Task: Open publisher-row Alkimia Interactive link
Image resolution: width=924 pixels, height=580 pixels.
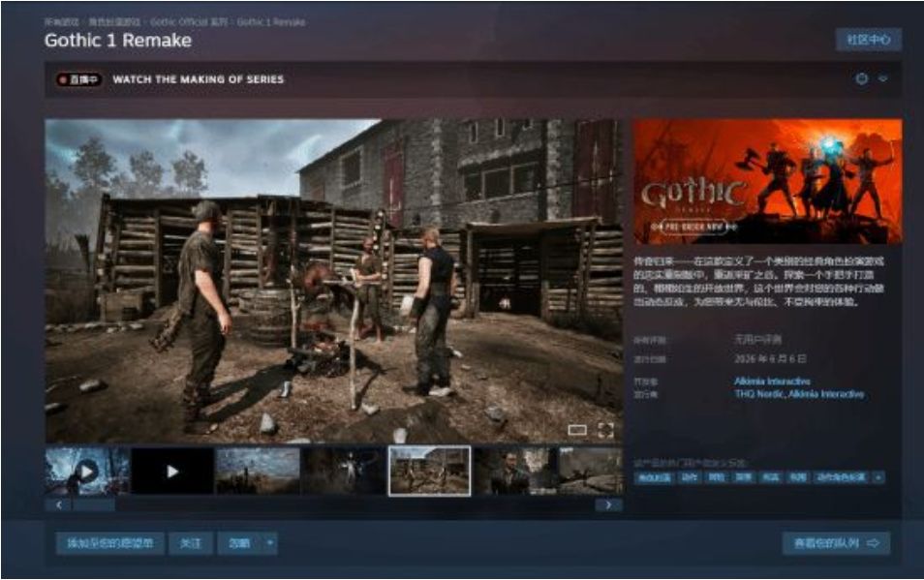Action: [x=826, y=394]
